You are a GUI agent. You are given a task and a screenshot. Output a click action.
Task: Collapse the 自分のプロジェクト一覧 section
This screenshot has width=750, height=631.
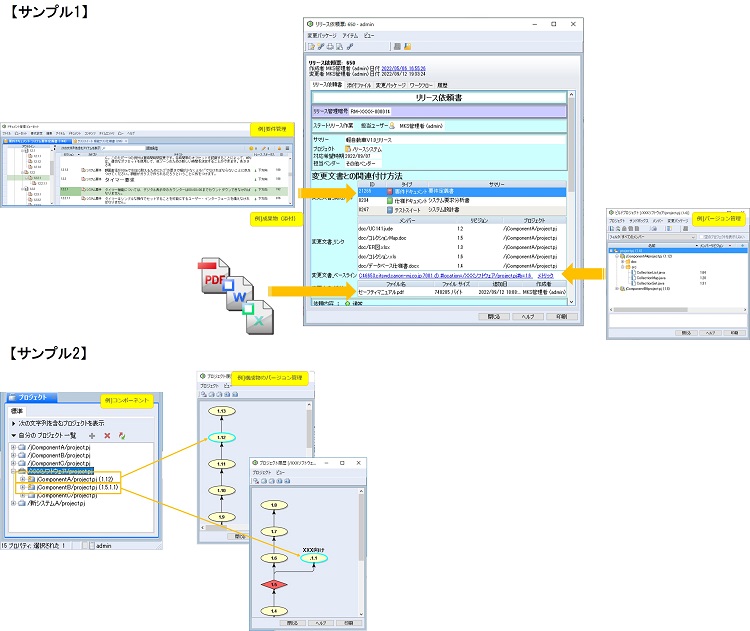(12, 436)
